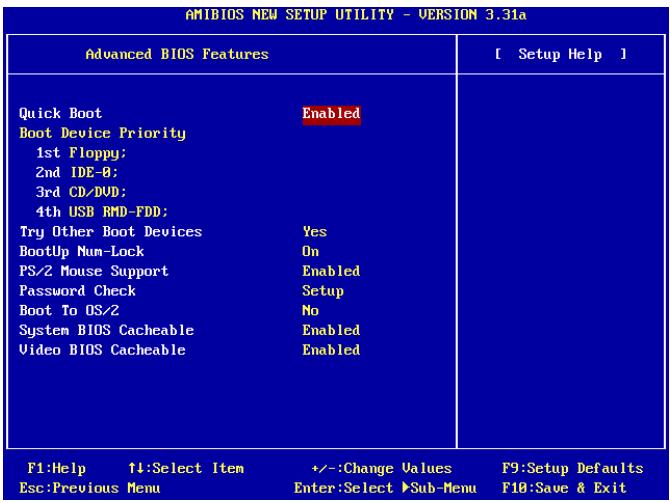Select the Password Check option
The width and height of the screenshot is (670, 503).
(77, 291)
